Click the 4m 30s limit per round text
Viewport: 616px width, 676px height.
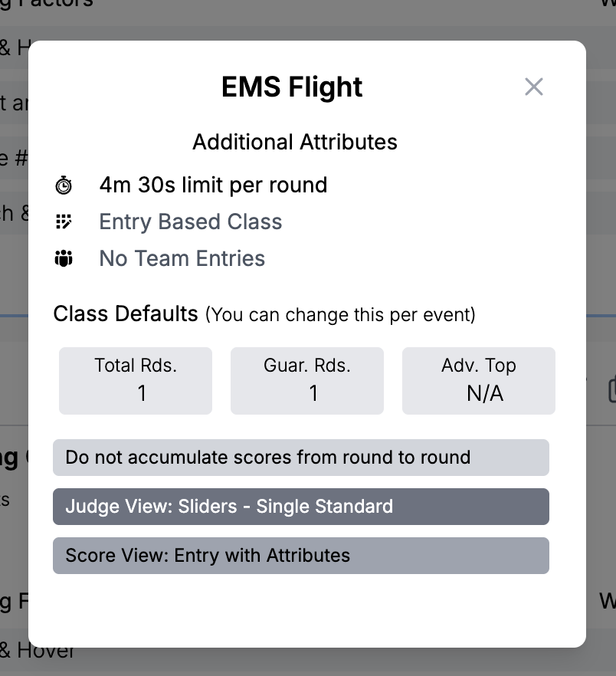(213, 185)
